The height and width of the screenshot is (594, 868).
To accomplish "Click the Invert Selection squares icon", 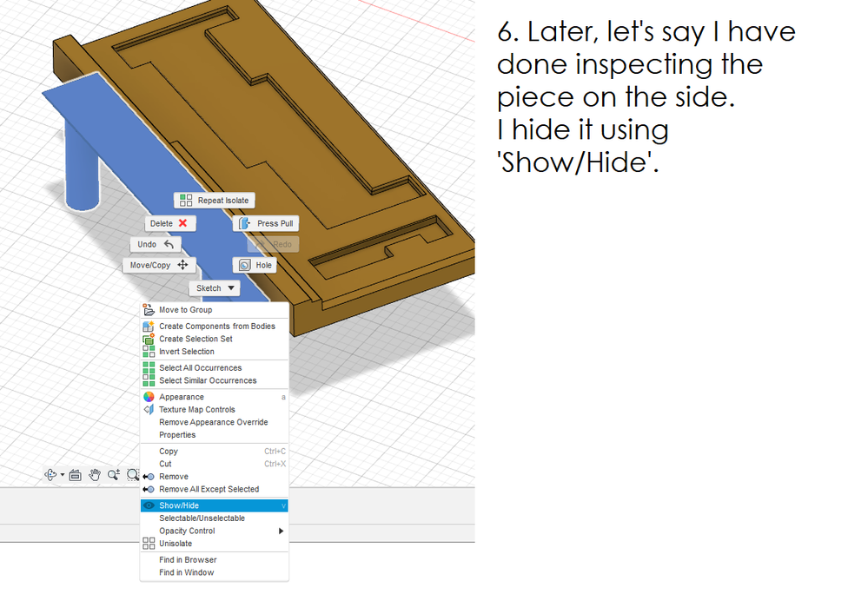I will [x=149, y=352].
